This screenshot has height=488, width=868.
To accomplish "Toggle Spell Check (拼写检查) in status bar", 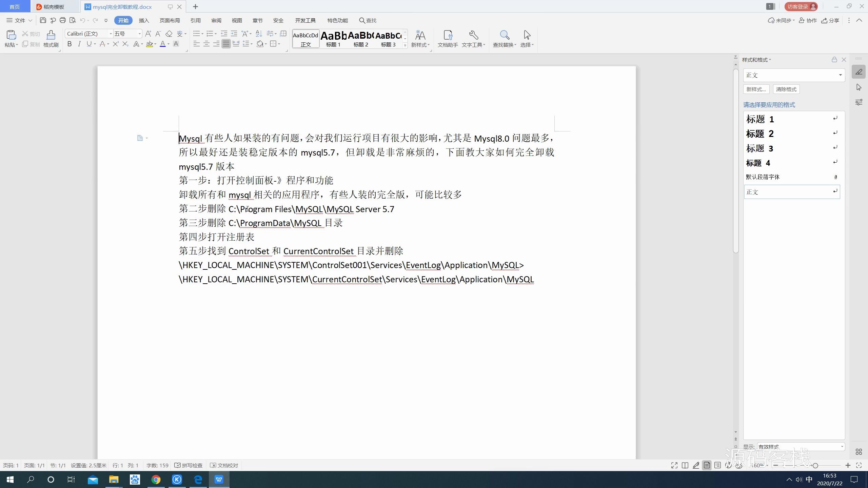I will pyautogui.click(x=189, y=465).
